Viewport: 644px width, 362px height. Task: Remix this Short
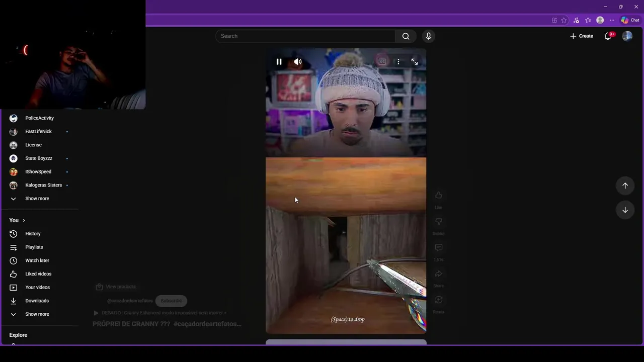pyautogui.click(x=439, y=300)
